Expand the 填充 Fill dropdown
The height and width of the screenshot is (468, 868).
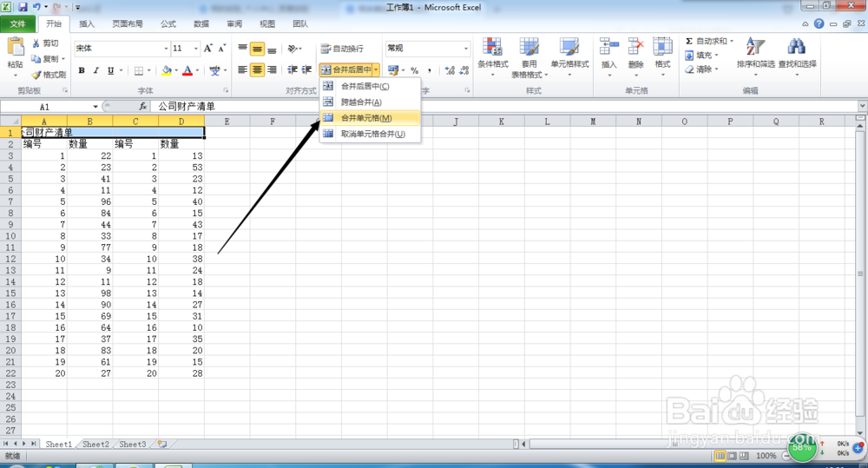coord(716,56)
